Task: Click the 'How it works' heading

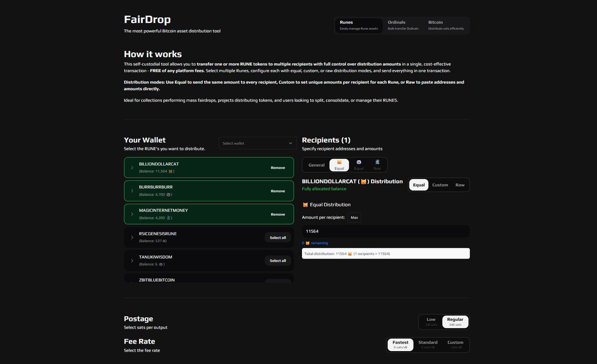Action: (153, 54)
